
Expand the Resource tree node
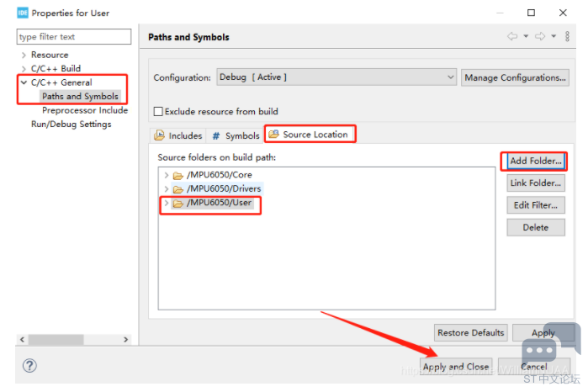(x=24, y=56)
